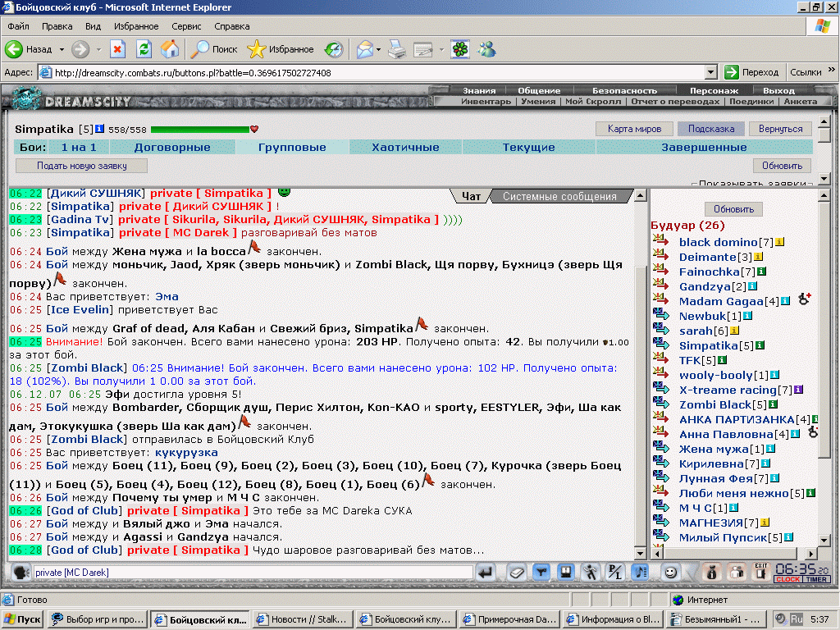Open the History clock icon
Screen dimensions: 840x630
334,49
